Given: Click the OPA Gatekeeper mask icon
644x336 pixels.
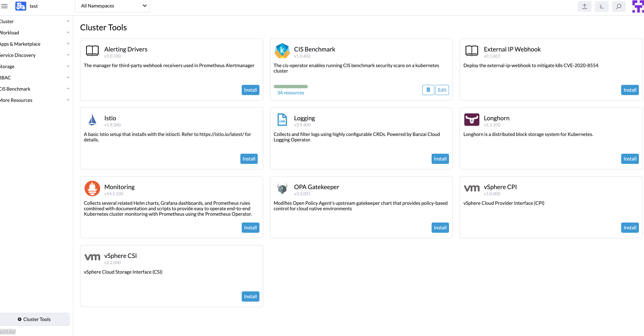Looking at the screenshot, I should point(282,188).
